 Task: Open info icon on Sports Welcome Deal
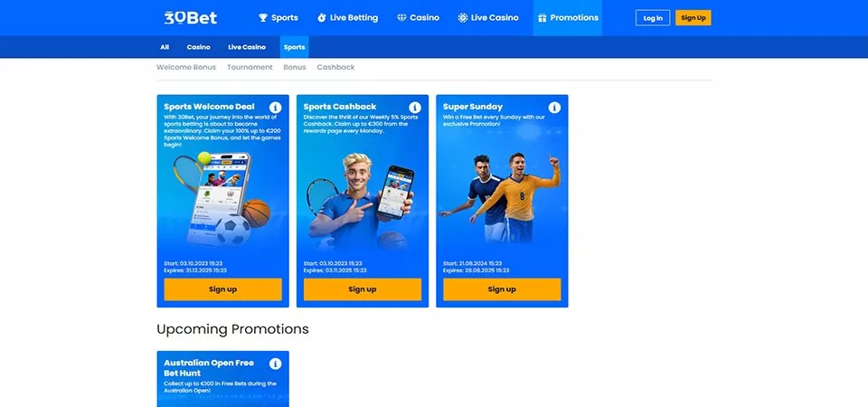click(x=275, y=108)
